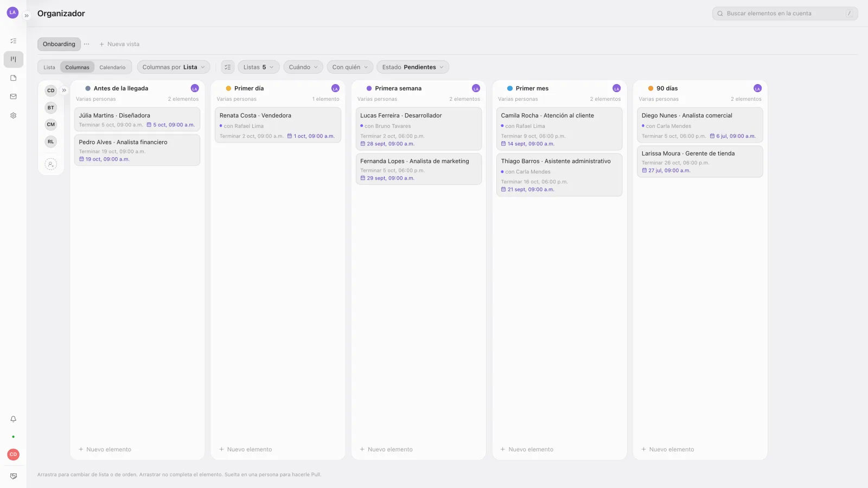Open the document notes icon in the sidebar
The image size is (868, 488).
(x=14, y=78)
